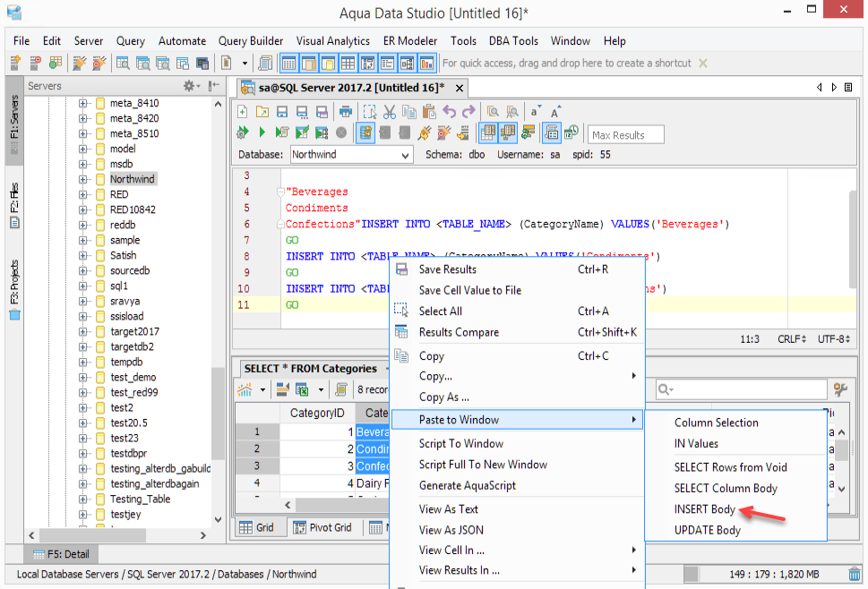This screenshot has width=868, height=589.
Task: Choose Script To Window in context menu
Action: [x=460, y=444]
